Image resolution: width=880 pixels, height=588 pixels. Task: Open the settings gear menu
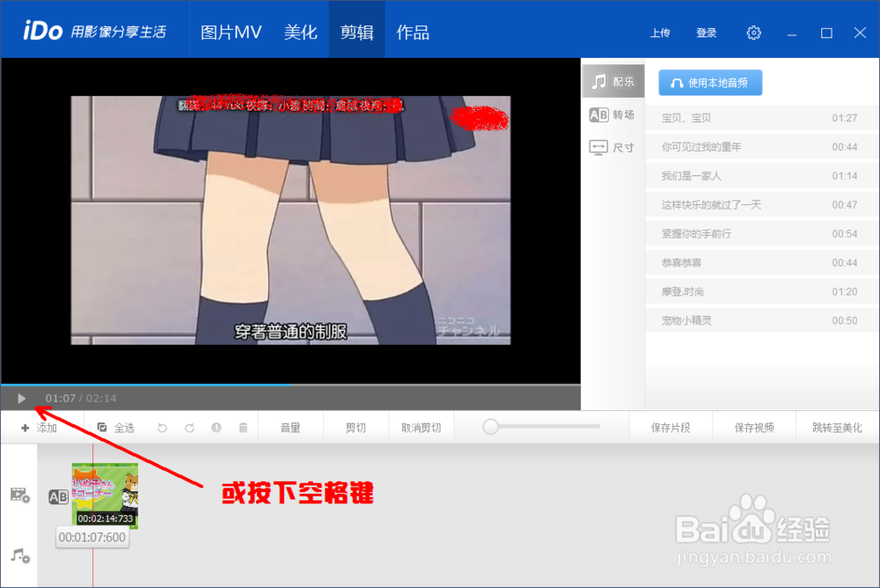(753, 32)
